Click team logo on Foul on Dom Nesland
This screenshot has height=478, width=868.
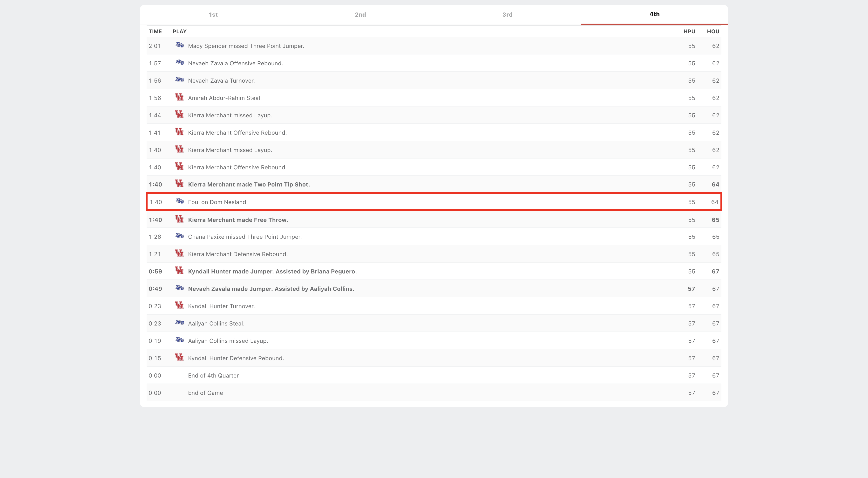coord(180,201)
